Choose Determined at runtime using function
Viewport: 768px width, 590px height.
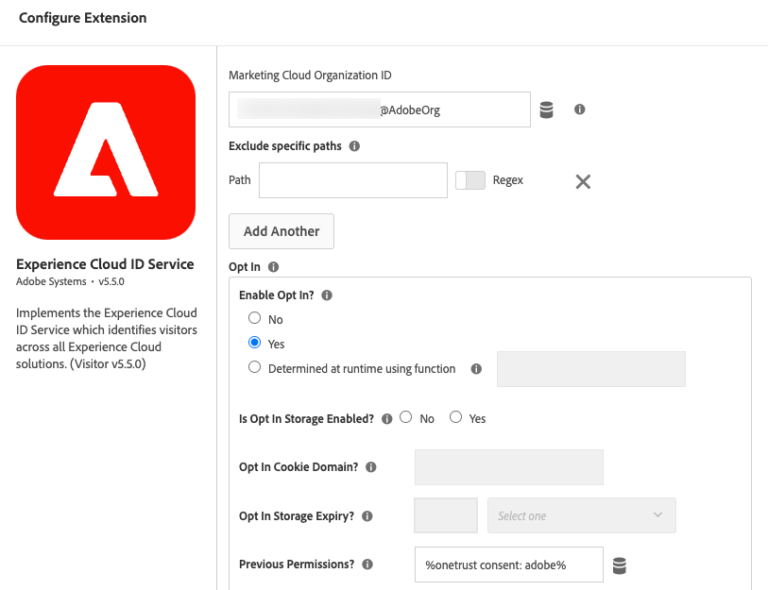(x=254, y=367)
